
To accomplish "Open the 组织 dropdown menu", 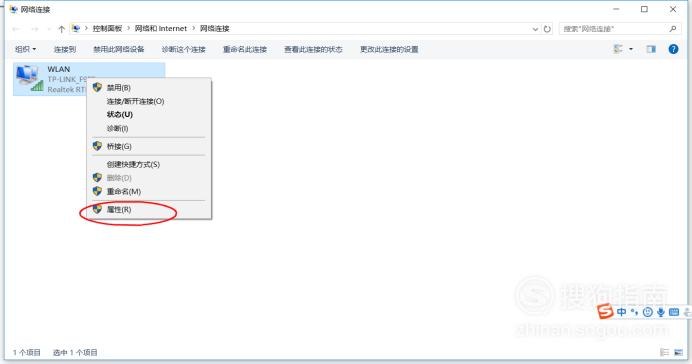I will point(26,49).
